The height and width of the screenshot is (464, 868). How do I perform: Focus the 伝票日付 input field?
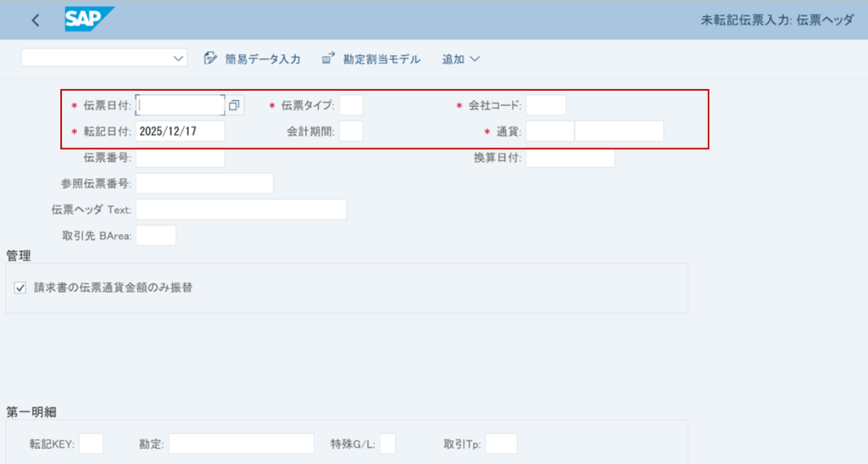point(181,105)
